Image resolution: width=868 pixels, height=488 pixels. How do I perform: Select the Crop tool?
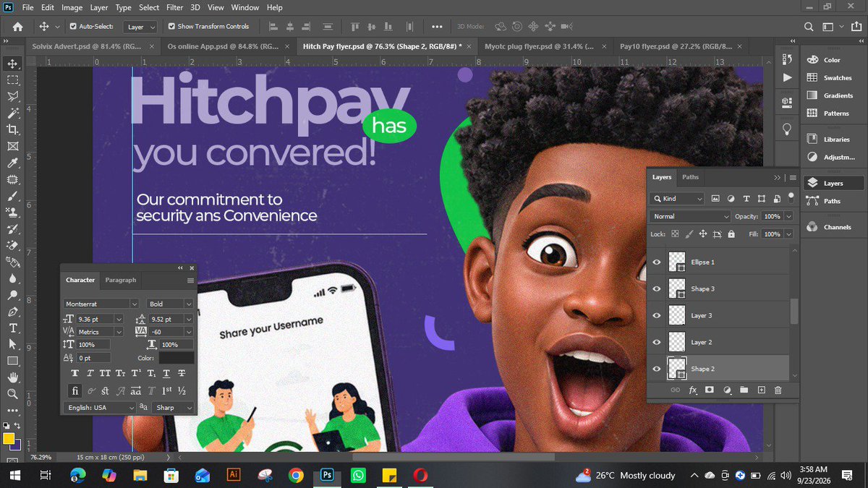point(12,129)
